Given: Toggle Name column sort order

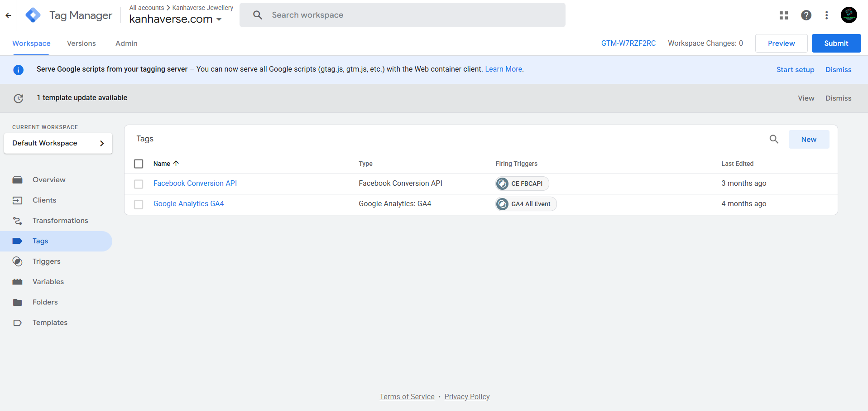Looking at the screenshot, I should click(176, 163).
